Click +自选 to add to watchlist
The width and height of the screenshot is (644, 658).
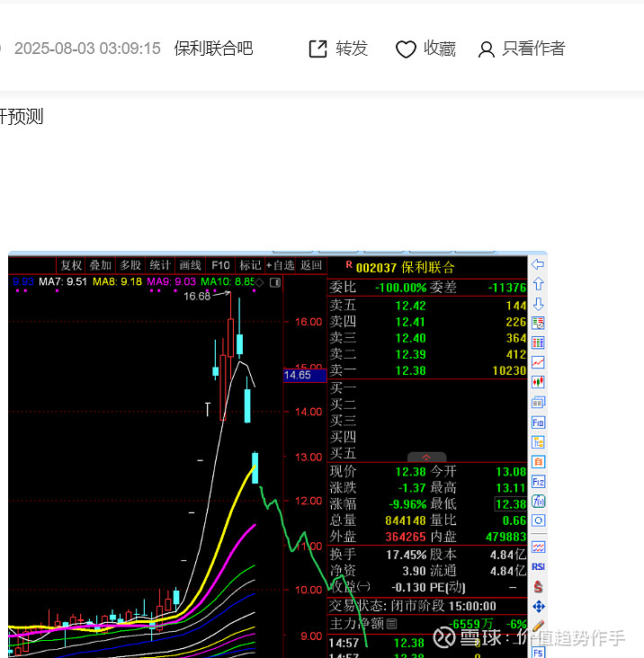(x=281, y=265)
